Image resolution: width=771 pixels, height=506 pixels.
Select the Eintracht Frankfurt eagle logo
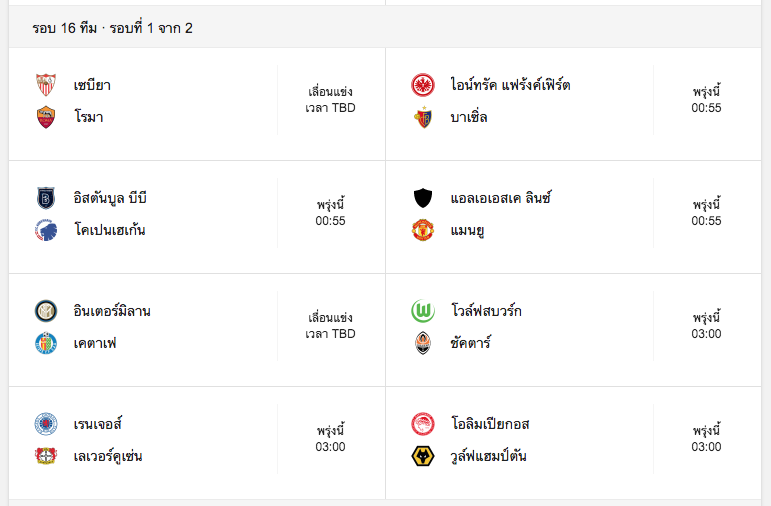pos(423,85)
